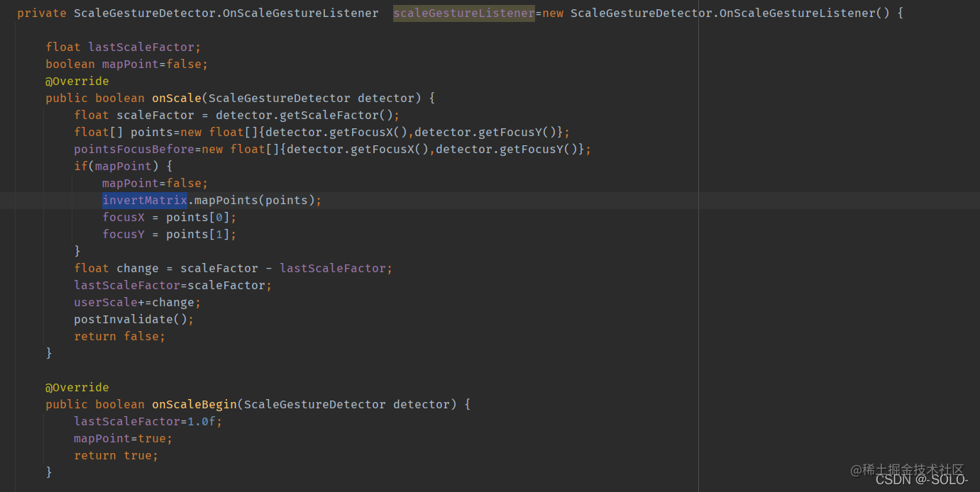Screen dimensions: 980x492
Task: Click the selected invertMatrix text
Action: (x=145, y=200)
